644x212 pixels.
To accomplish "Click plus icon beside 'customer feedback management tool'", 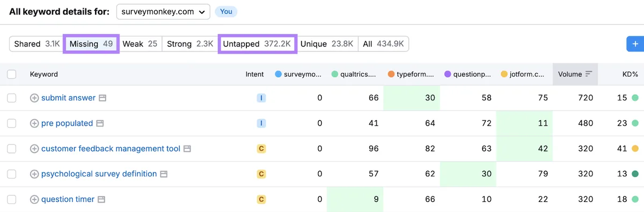I will pos(34,149).
